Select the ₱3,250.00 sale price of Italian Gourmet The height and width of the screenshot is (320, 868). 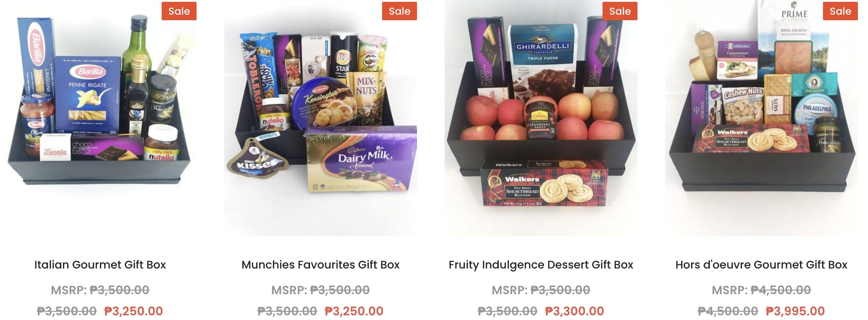(134, 311)
